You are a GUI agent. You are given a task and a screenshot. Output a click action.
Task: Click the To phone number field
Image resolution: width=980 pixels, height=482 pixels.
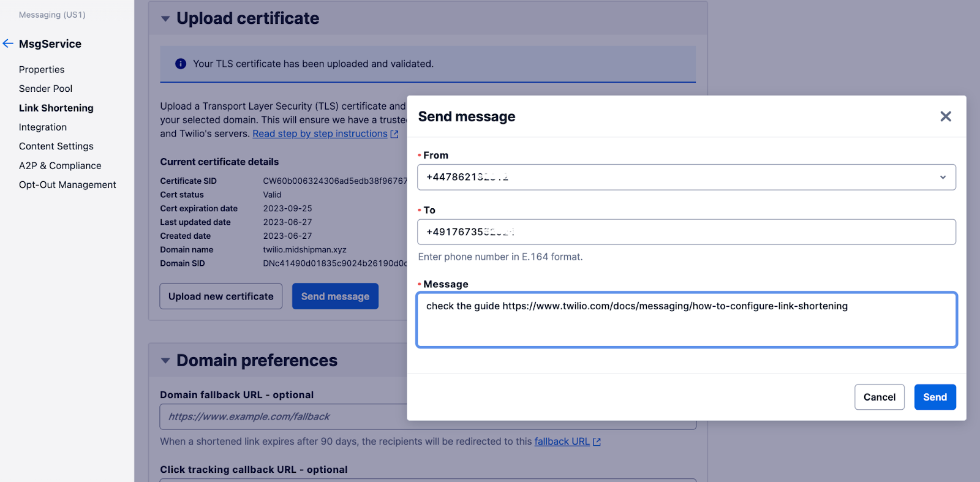(x=686, y=232)
